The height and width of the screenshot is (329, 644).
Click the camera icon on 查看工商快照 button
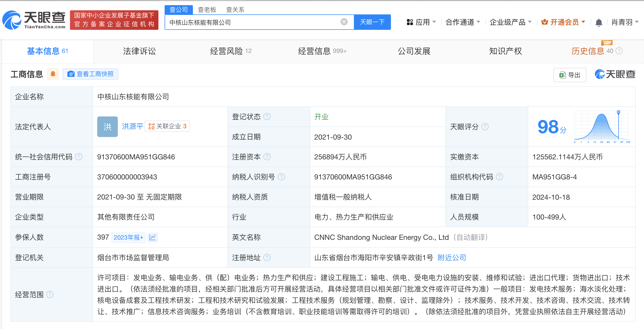(71, 74)
